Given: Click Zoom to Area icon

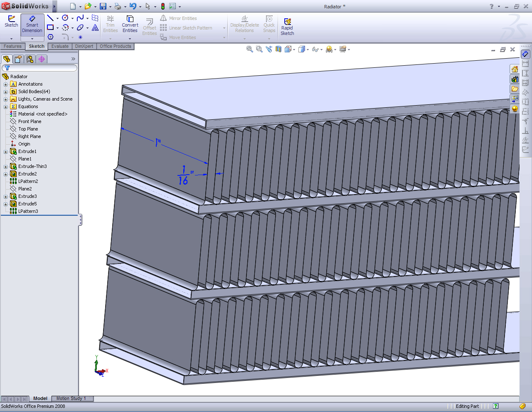Looking at the screenshot, I should point(259,49).
